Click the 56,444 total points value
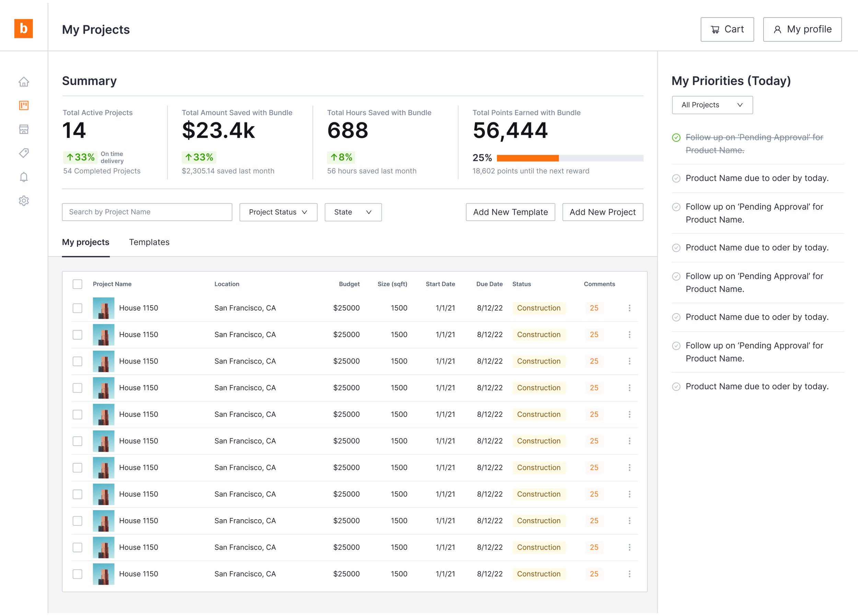The width and height of the screenshot is (858, 616). click(x=510, y=130)
